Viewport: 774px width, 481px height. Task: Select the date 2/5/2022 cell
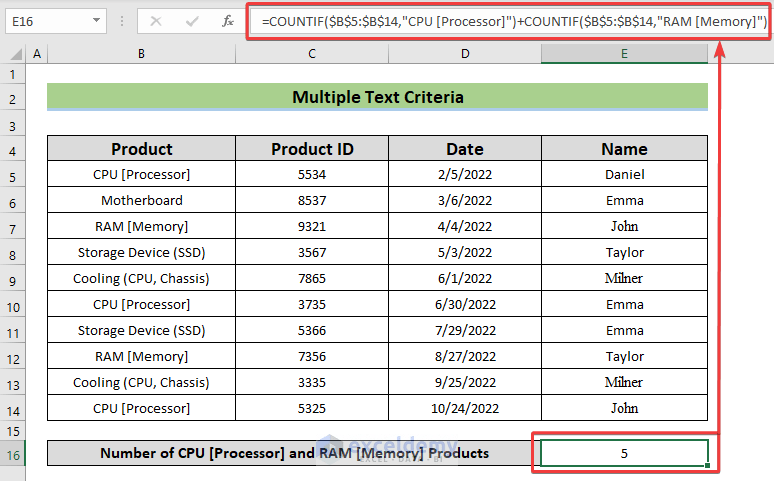tap(465, 174)
